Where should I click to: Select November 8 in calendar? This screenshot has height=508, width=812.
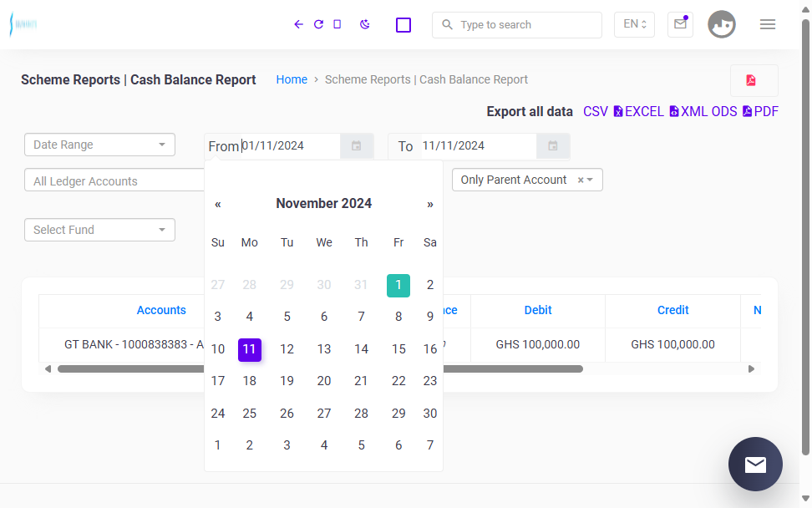[398, 317]
